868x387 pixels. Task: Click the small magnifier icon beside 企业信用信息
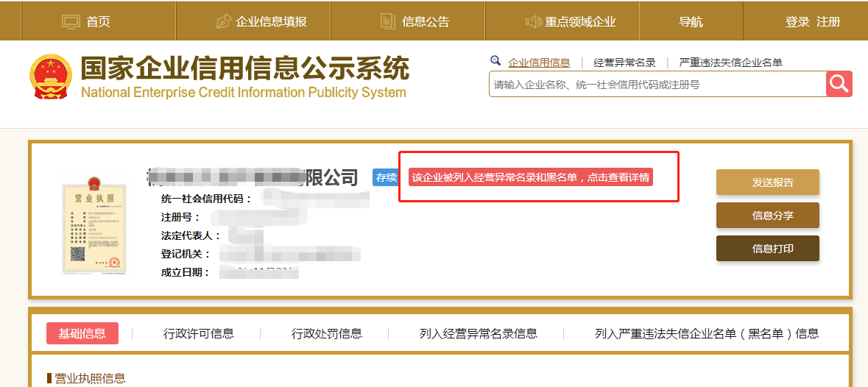pos(495,60)
